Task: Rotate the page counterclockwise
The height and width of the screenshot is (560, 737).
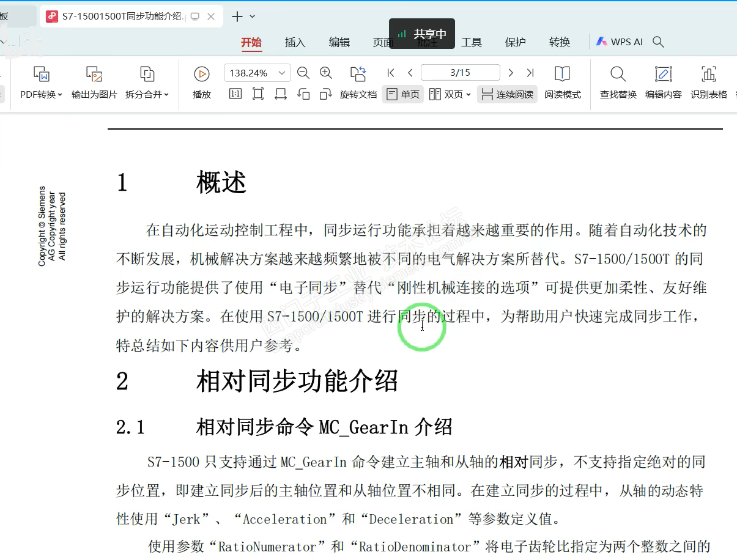Action: coord(303,94)
